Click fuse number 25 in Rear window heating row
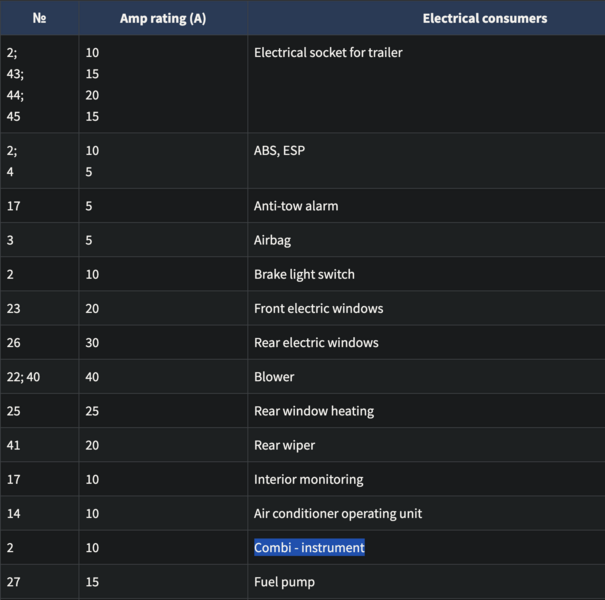Viewport: 605px width, 600px height. (14, 411)
